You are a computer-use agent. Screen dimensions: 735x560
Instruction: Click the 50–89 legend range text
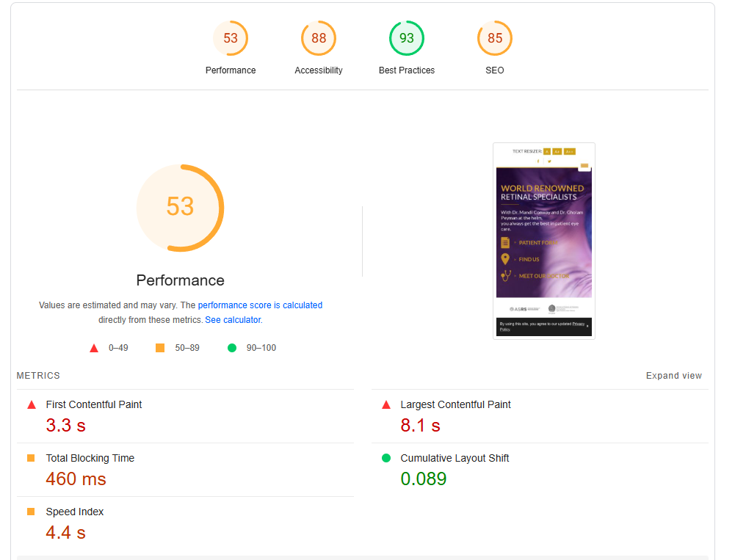(187, 348)
